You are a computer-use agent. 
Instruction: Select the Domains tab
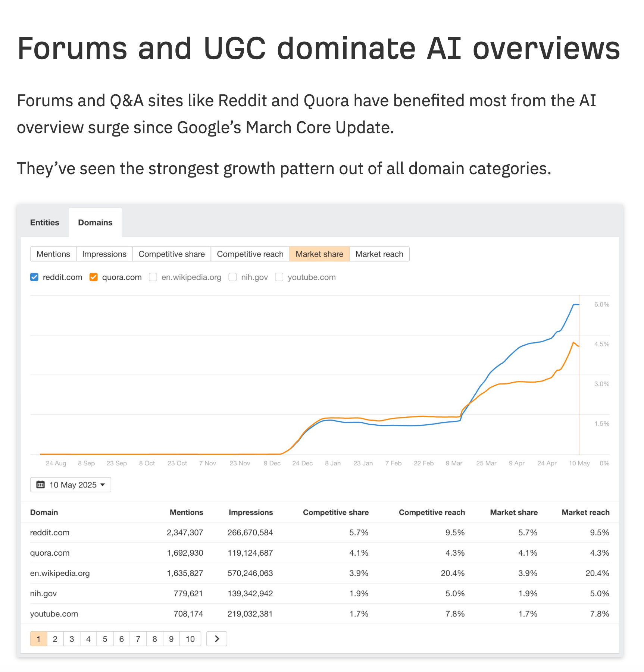tap(95, 223)
